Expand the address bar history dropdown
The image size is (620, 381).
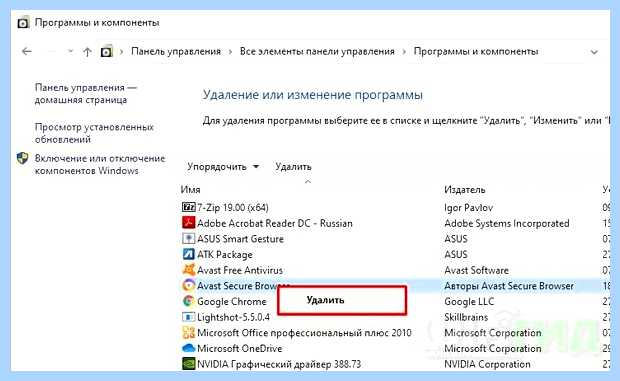coord(594,52)
